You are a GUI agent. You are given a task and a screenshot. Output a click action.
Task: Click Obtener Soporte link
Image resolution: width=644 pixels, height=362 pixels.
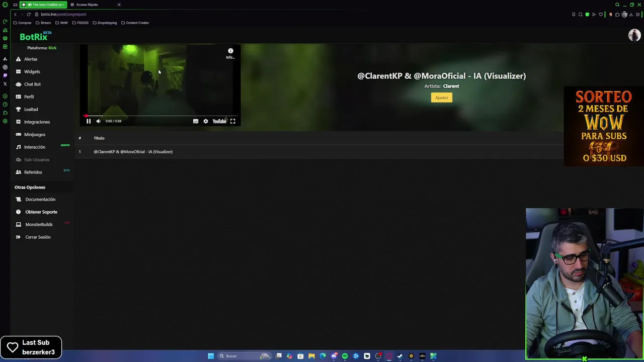coord(41,212)
